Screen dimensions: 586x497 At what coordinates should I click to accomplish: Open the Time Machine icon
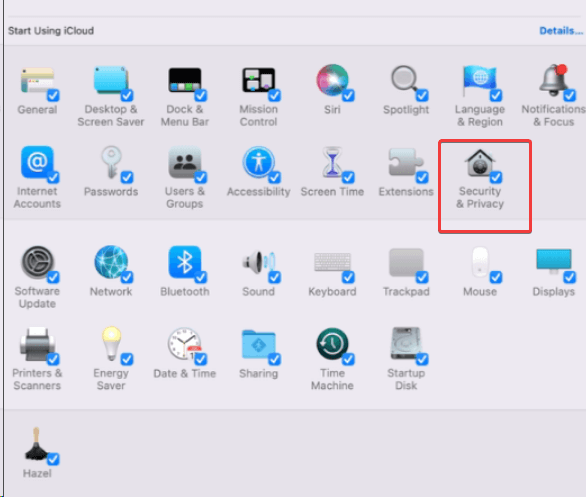(x=332, y=344)
